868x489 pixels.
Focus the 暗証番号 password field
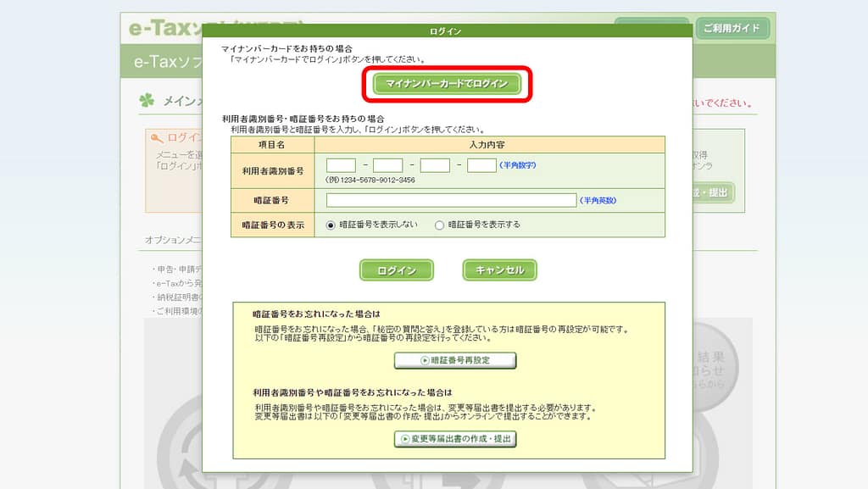point(451,201)
